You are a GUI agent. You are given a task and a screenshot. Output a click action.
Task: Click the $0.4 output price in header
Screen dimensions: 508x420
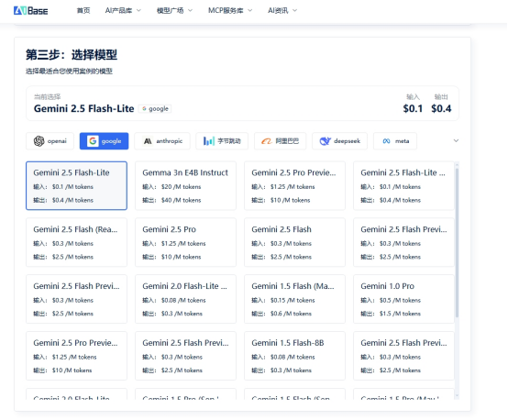[441, 108]
